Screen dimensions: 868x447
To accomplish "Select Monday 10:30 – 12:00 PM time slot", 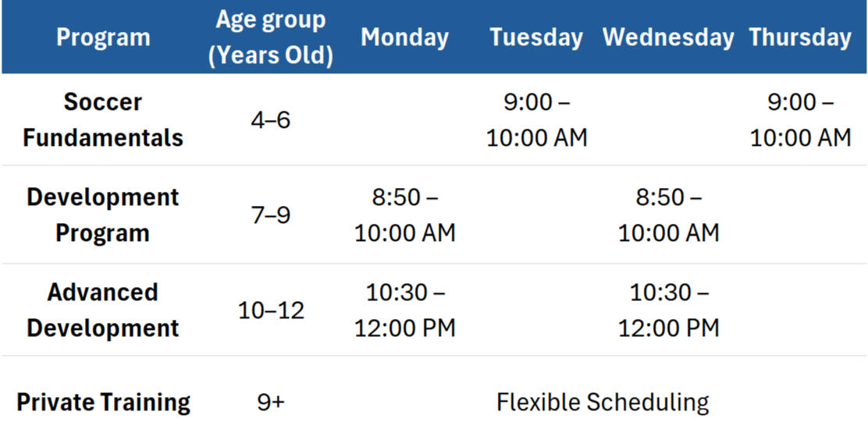I will coord(404,310).
